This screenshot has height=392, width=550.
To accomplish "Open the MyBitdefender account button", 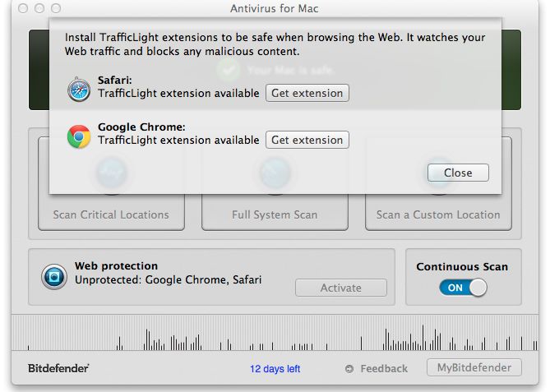I will 474,367.
